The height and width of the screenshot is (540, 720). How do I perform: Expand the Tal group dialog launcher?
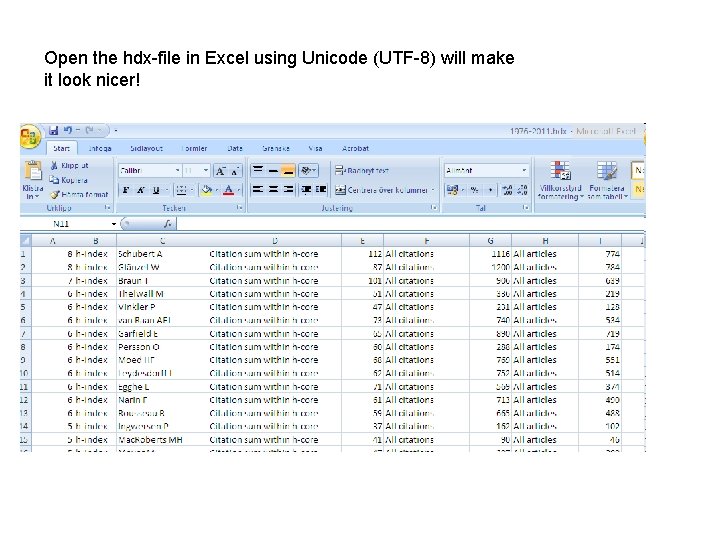coord(526,208)
